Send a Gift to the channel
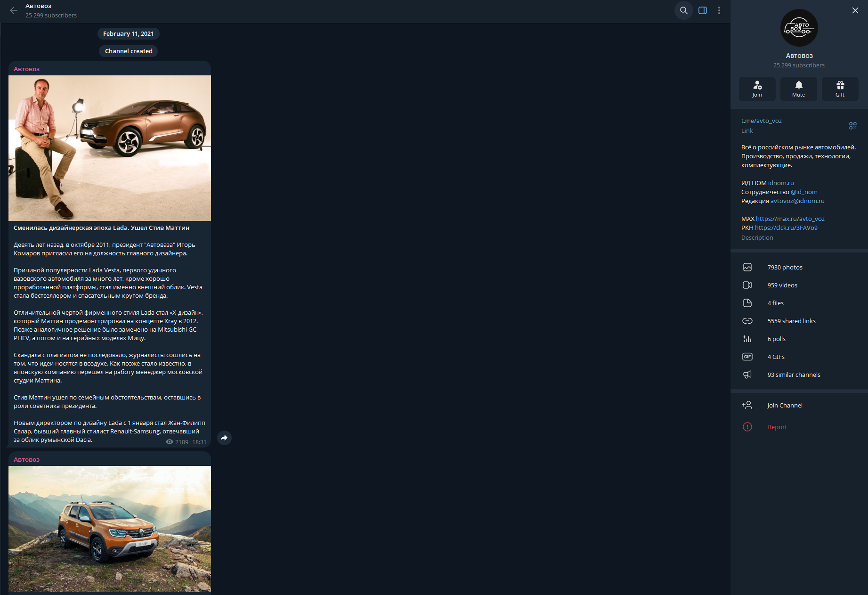The width and height of the screenshot is (868, 595). tap(840, 89)
